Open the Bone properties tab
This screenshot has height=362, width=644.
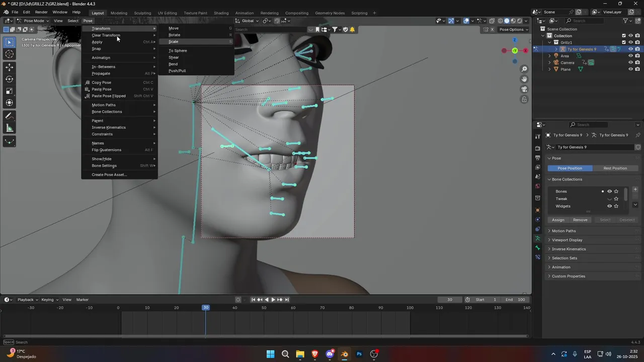(x=538, y=248)
